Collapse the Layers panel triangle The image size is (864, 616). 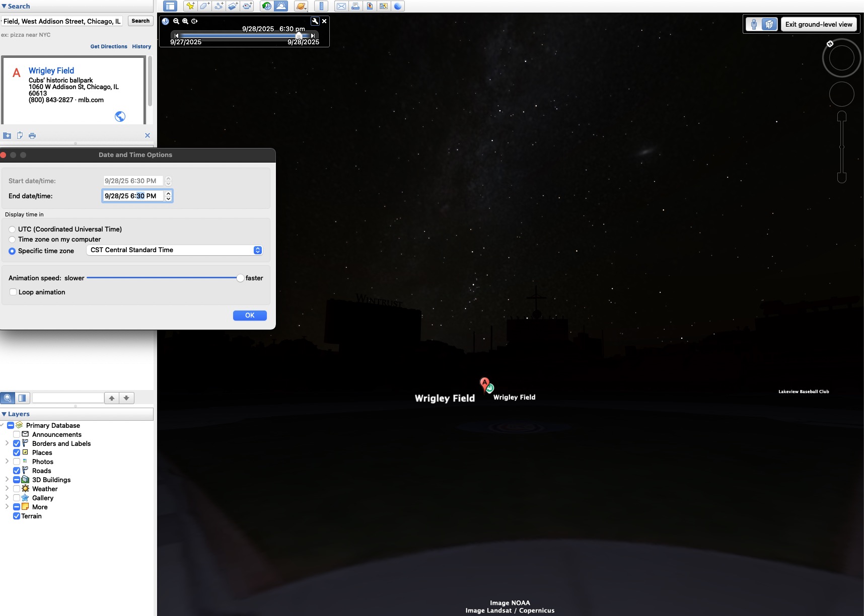click(x=4, y=414)
